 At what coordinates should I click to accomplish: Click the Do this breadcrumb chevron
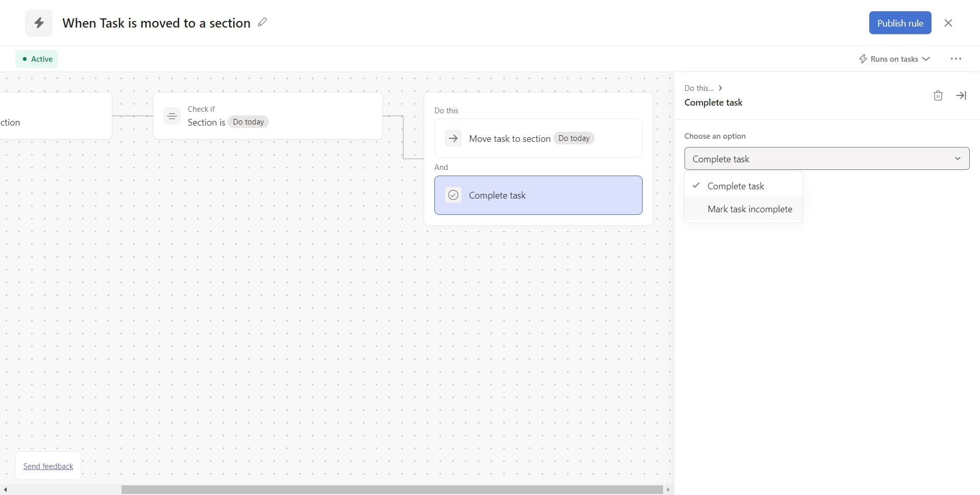(x=720, y=88)
